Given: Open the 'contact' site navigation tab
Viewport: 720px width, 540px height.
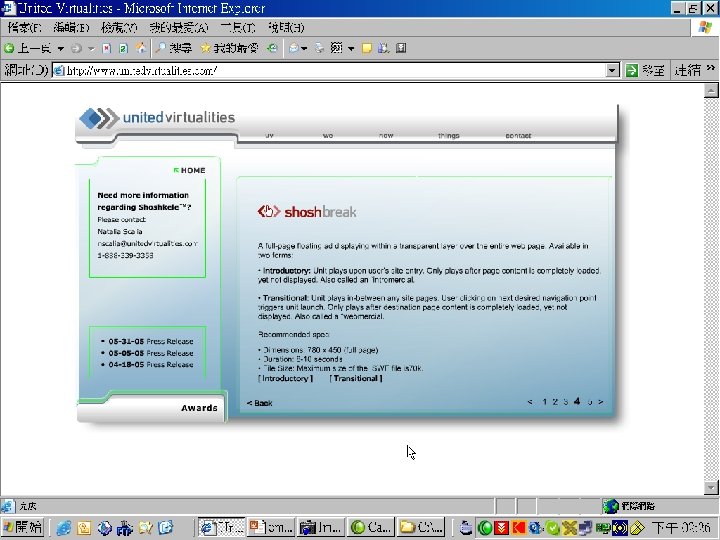Looking at the screenshot, I should pos(518,135).
